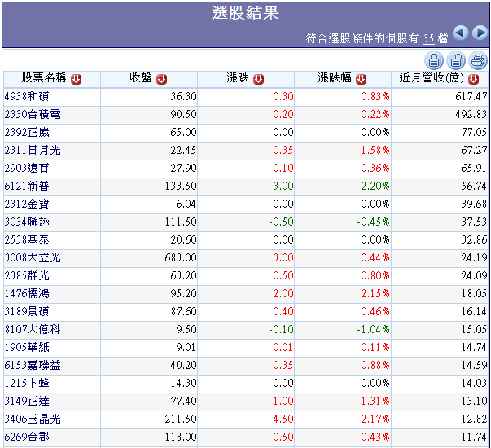Select closing price 118.00 of 台郡
Image resolution: width=491 pixels, height=448 pixels.
click(x=181, y=437)
